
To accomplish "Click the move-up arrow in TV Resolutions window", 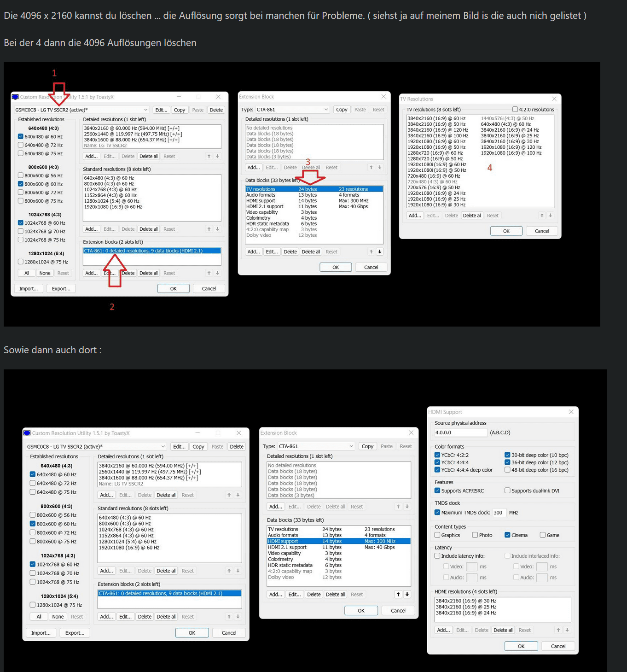I will 542,216.
